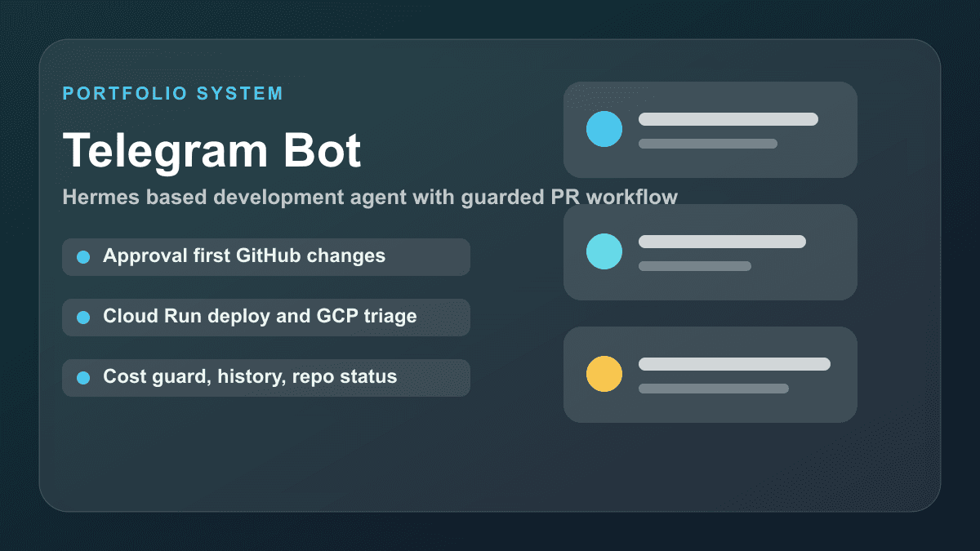Click the cyan circle avatar in the middle card

(604, 251)
